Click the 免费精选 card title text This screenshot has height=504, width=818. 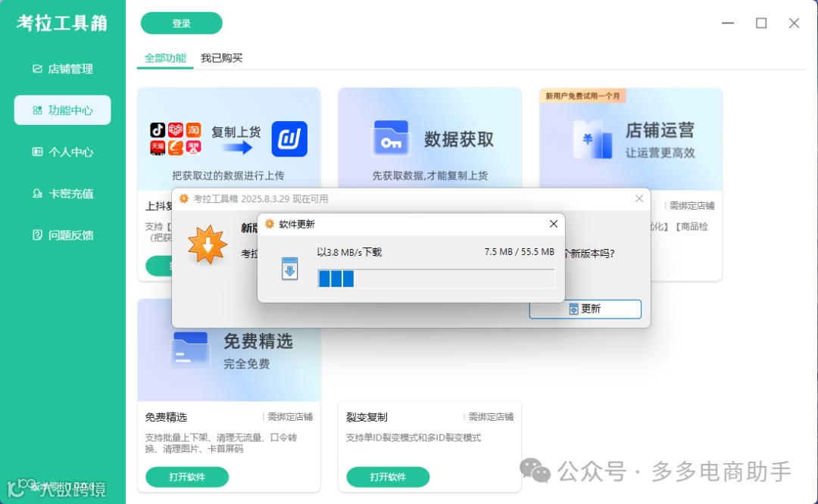click(x=166, y=417)
